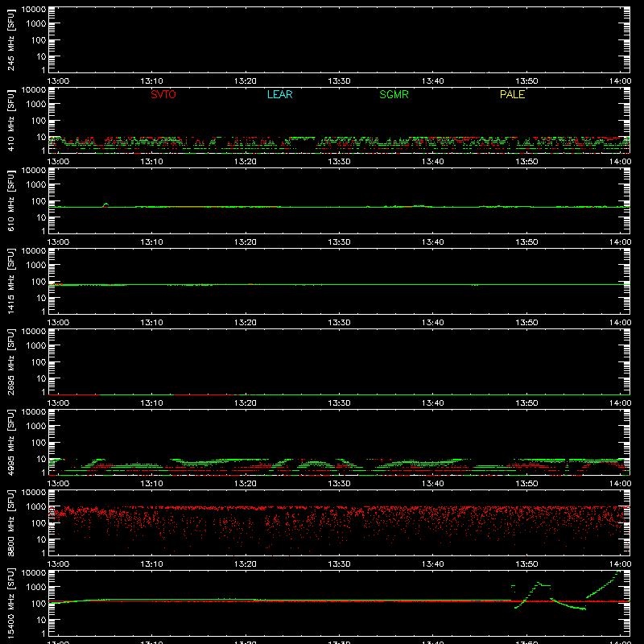Select the 1415 MHz [SFU] axis title
The height and width of the screenshot is (644, 644).
[10, 281]
